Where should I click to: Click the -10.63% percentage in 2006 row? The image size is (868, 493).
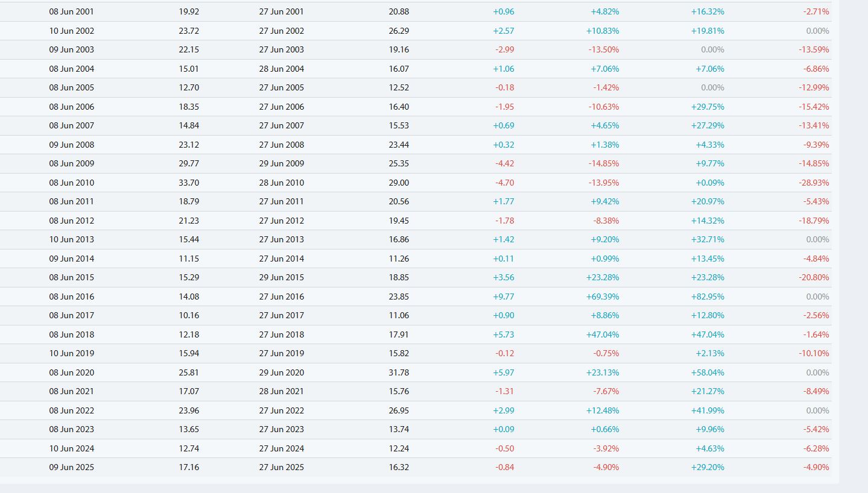[604, 107]
